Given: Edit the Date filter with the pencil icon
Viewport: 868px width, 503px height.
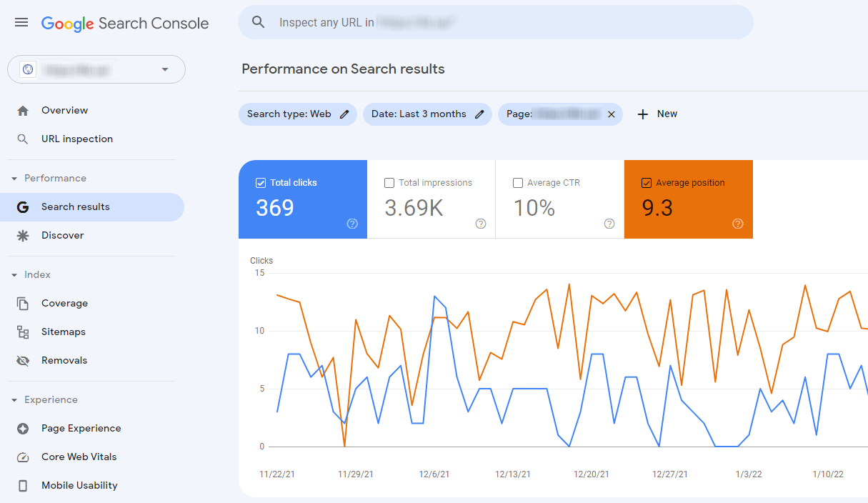Looking at the screenshot, I should (479, 114).
